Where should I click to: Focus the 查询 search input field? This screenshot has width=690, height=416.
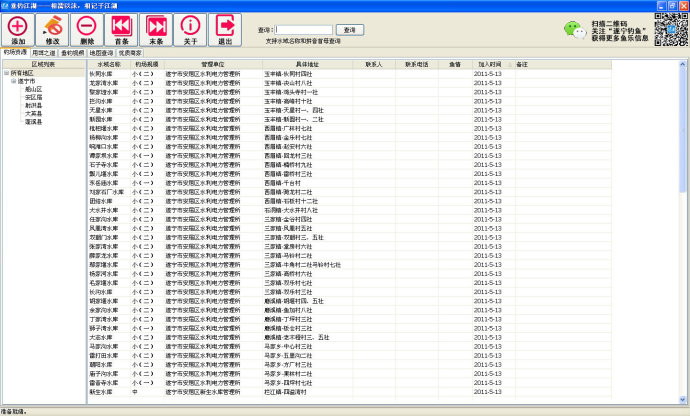coord(304,30)
